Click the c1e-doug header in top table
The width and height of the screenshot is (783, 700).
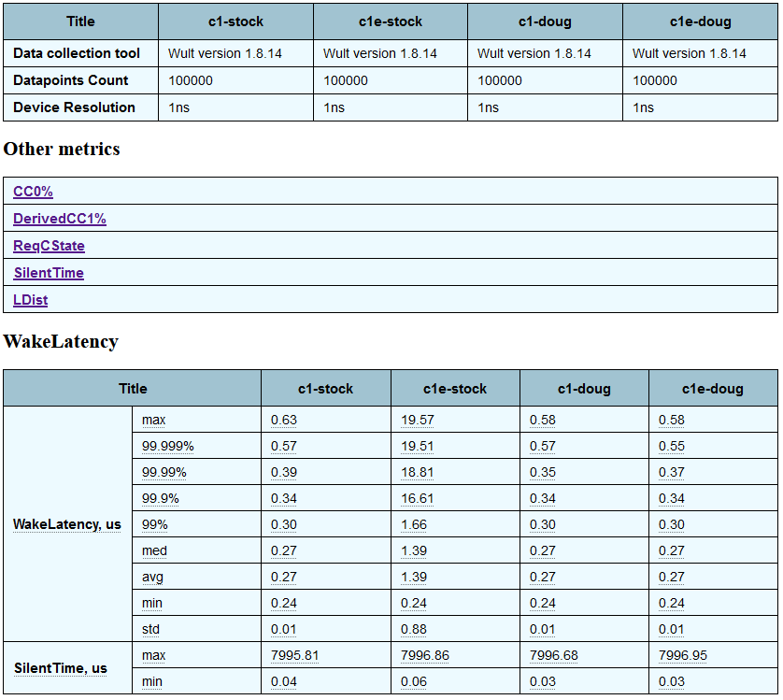700,21
